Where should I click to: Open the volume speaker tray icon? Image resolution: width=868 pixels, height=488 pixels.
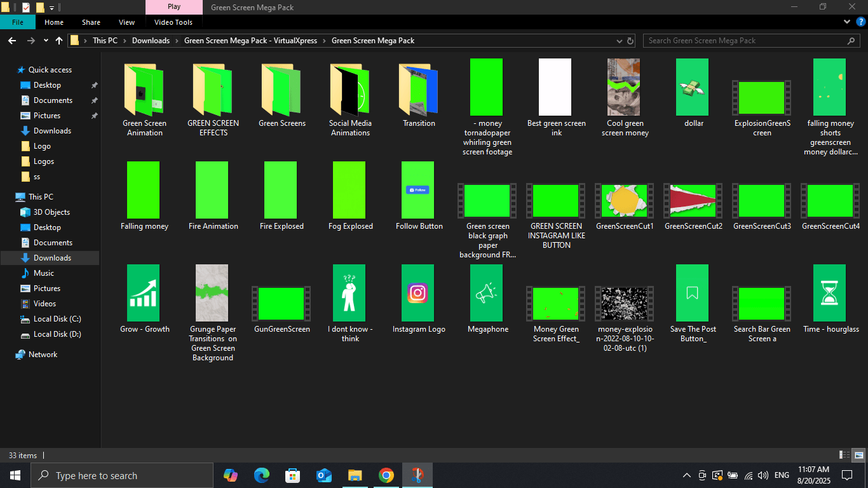(763, 475)
